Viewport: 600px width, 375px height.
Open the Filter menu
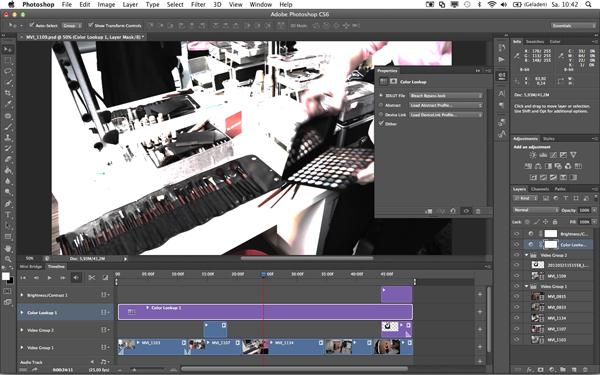point(198,5)
